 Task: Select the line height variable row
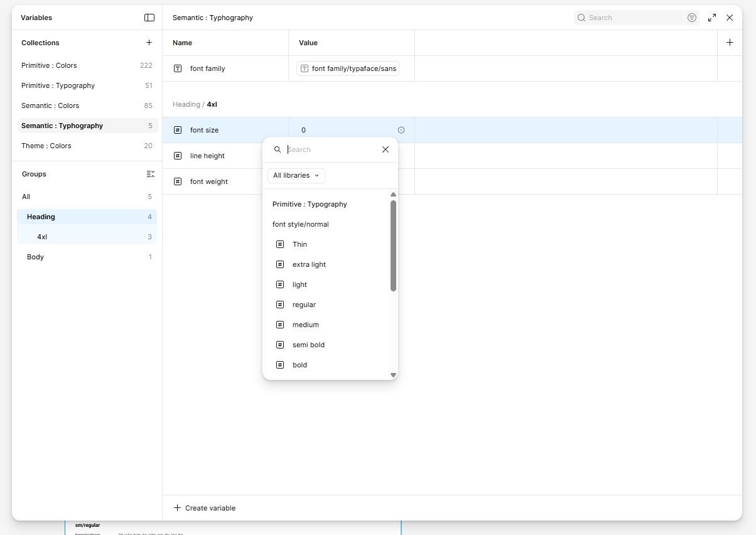tap(207, 156)
